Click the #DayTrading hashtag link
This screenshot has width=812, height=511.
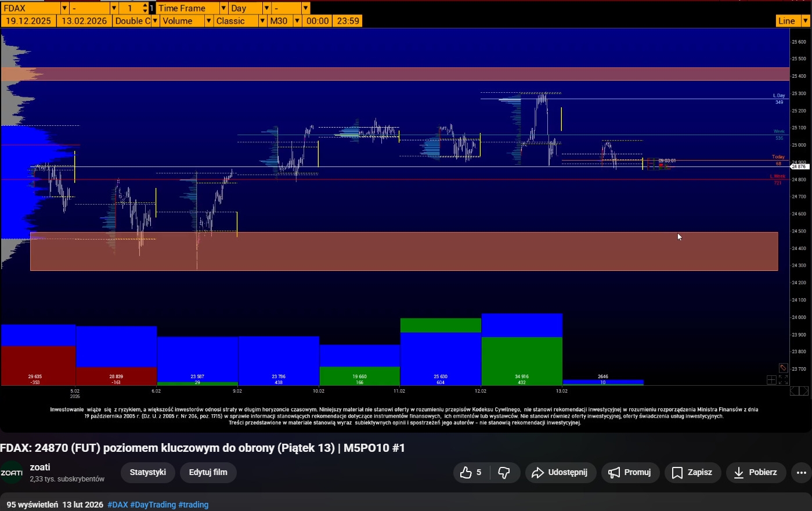pyautogui.click(x=153, y=505)
